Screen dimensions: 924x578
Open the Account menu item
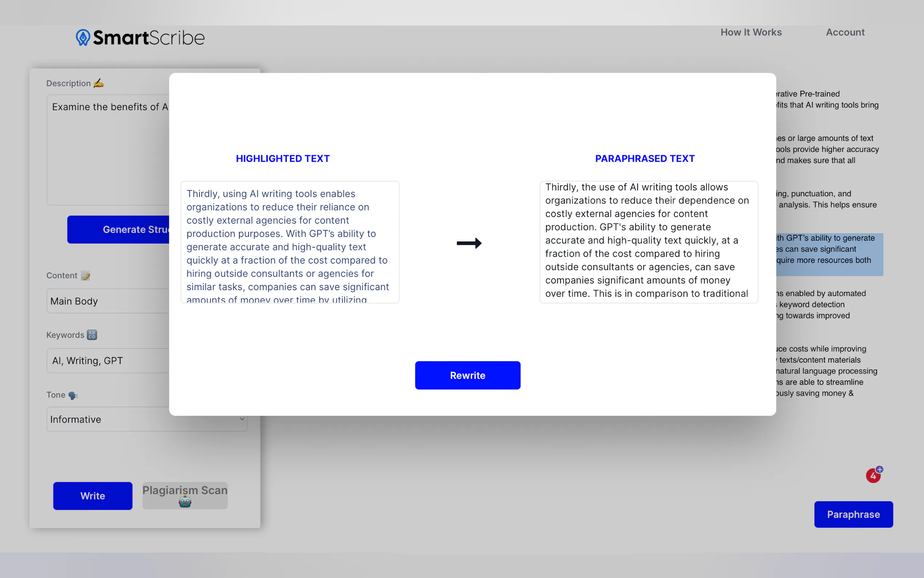click(x=845, y=32)
